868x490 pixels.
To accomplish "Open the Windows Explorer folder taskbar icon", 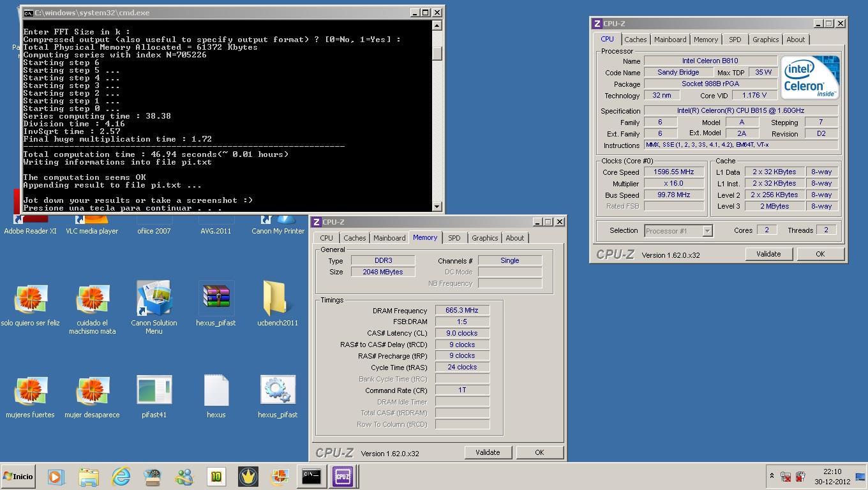I will (x=89, y=476).
